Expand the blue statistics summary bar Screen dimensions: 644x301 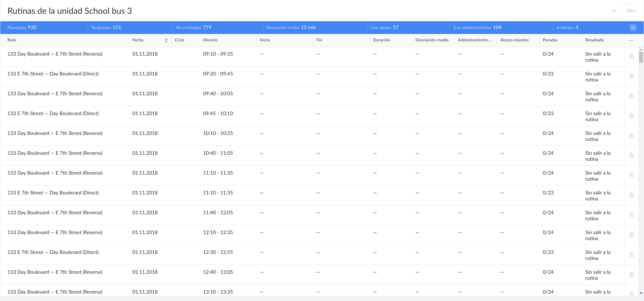tap(633, 28)
